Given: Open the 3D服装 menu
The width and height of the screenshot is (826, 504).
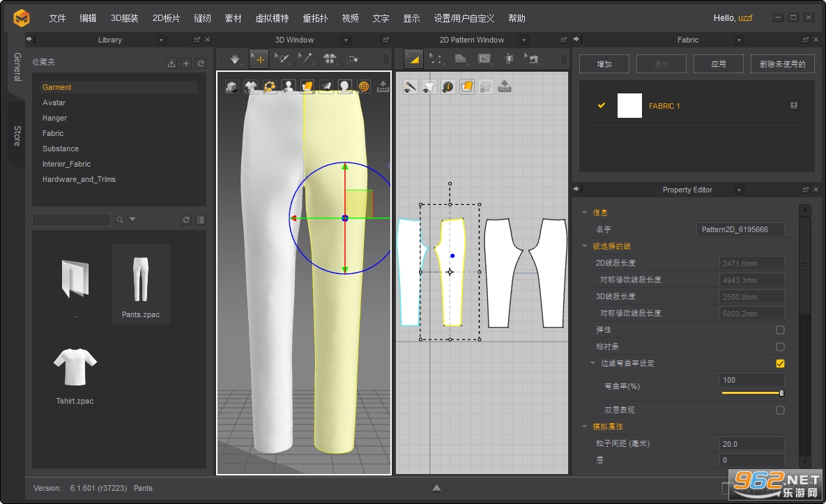Looking at the screenshot, I should [124, 18].
